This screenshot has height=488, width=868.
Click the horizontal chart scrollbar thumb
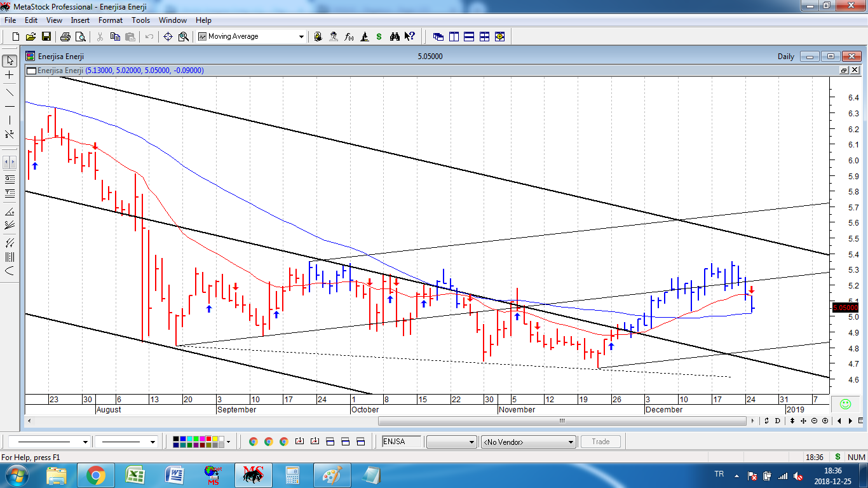[562, 421]
